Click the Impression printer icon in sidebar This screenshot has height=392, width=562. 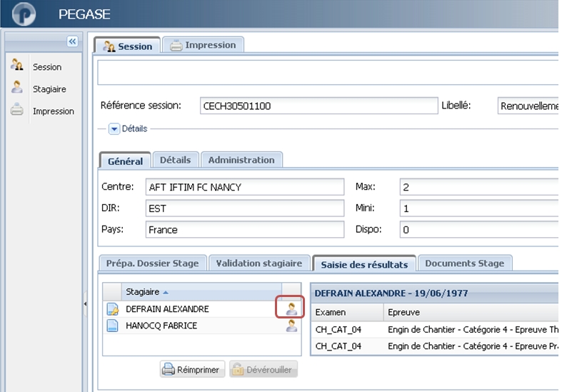pyautogui.click(x=17, y=109)
